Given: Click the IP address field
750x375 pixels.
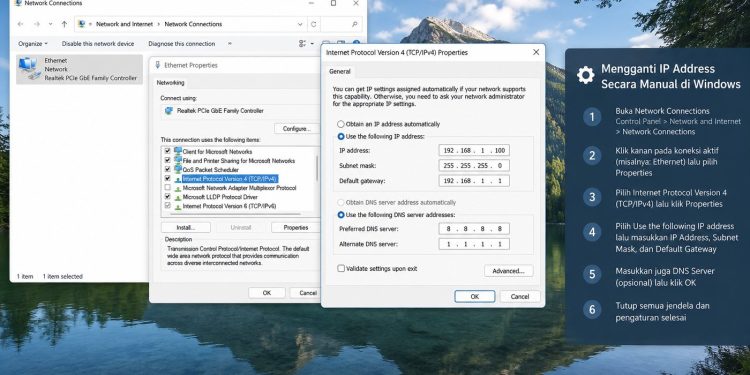Looking at the screenshot, I should point(474,151).
